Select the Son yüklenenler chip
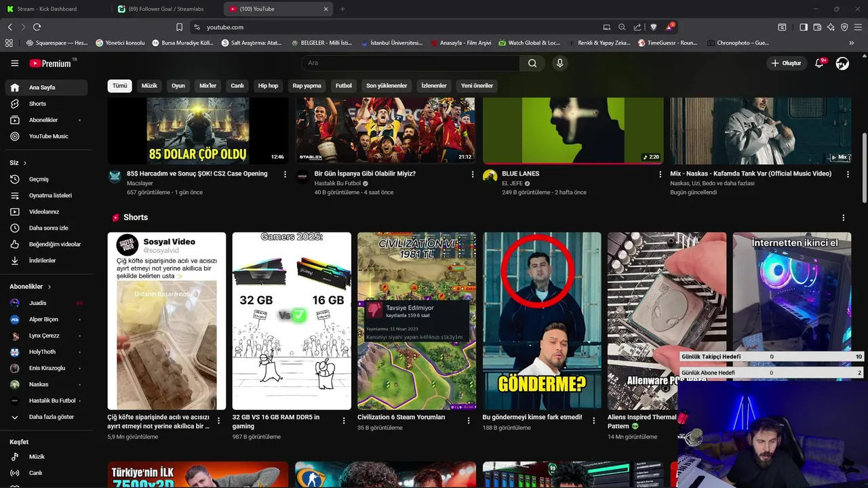Screen dimensions: 868x488 [x=387, y=86]
